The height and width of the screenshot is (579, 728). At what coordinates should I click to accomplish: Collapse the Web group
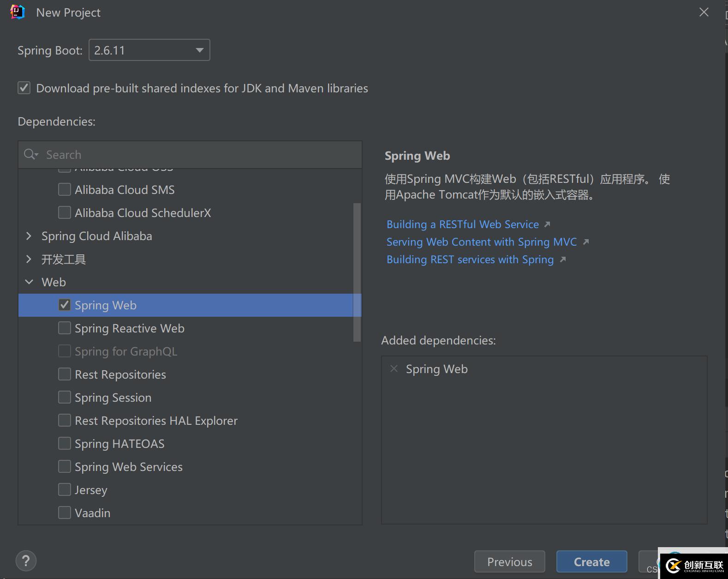pos(29,282)
